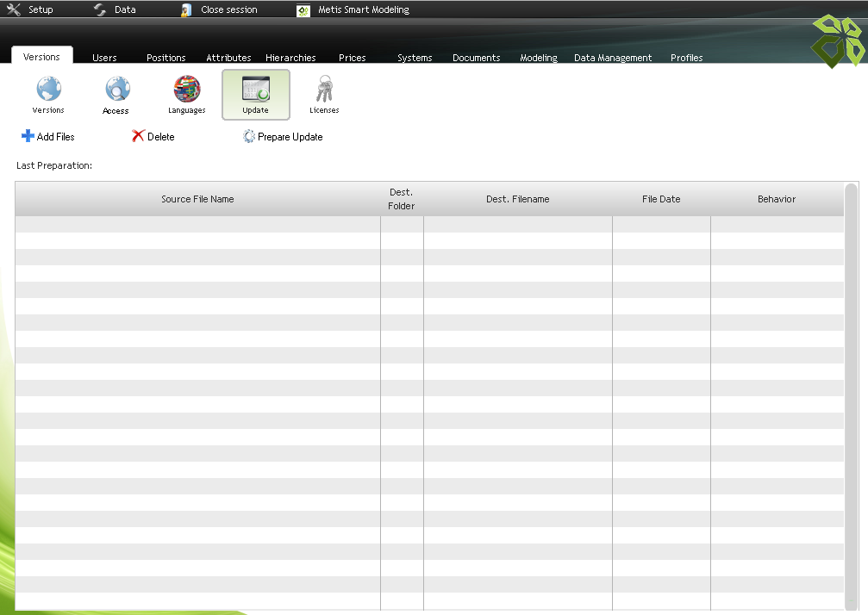Go to the Profiles tab
Viewport: 868px width, 615px height.
click(686, 58)
